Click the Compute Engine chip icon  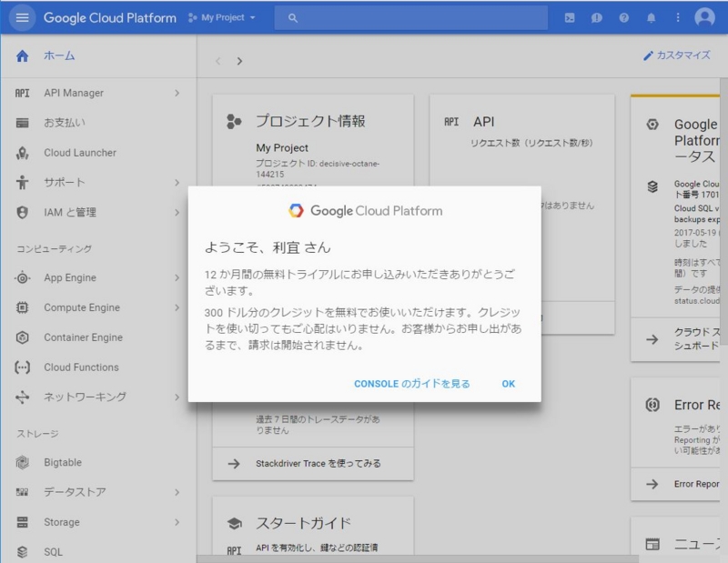[22, 307]
